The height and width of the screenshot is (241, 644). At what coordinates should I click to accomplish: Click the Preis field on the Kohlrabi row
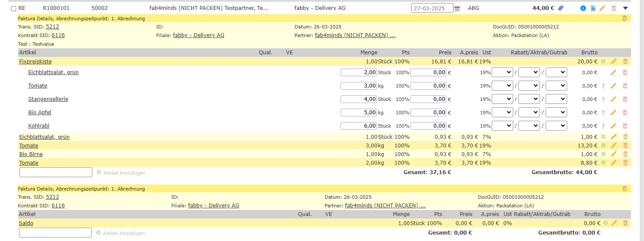pos(428,126)
